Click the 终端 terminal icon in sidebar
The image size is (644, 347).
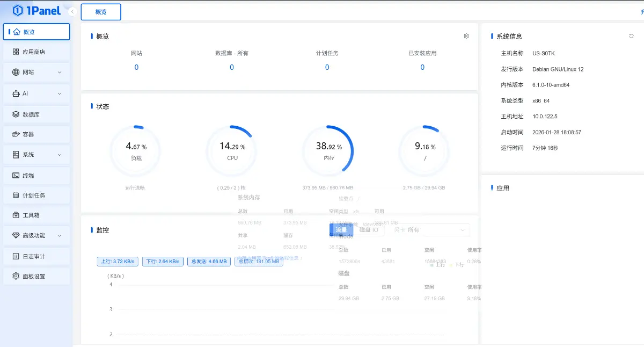[x=16, y=176]
